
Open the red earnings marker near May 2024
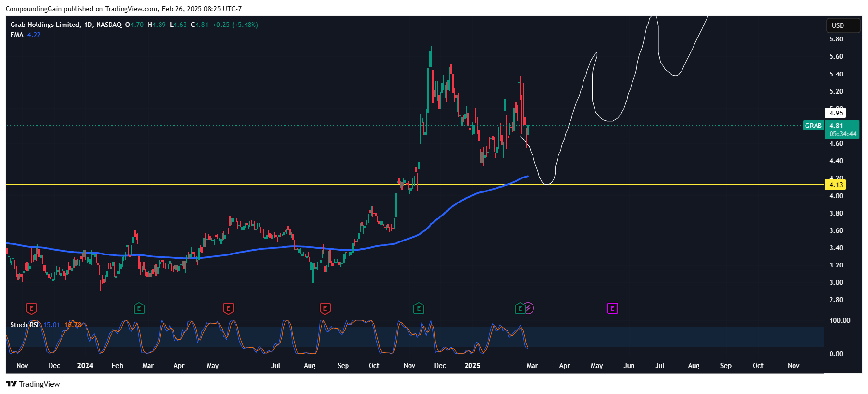coord(228,308)
